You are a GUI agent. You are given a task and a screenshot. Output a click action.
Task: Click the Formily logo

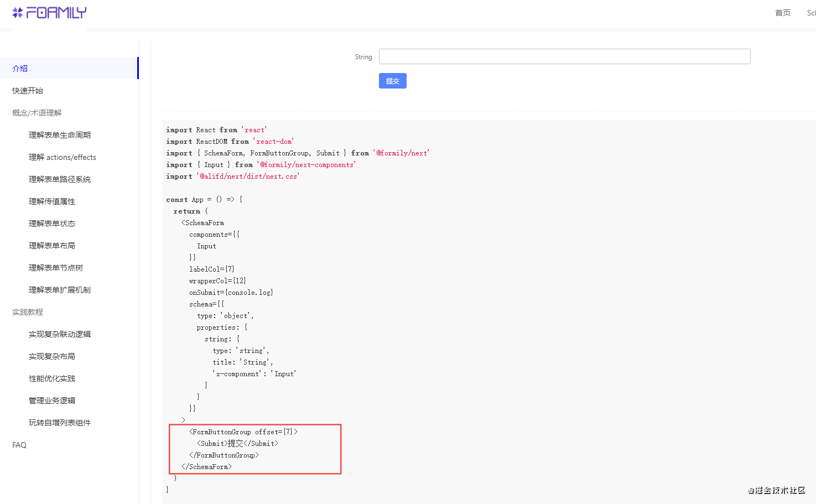[x=49, y=13]
